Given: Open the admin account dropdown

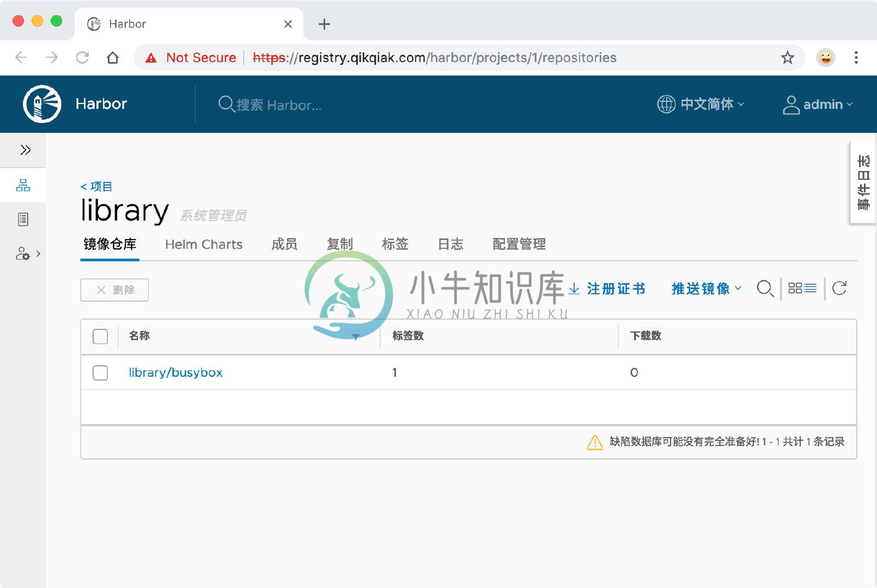Looking at the screenshot, I should coord(828,105).
